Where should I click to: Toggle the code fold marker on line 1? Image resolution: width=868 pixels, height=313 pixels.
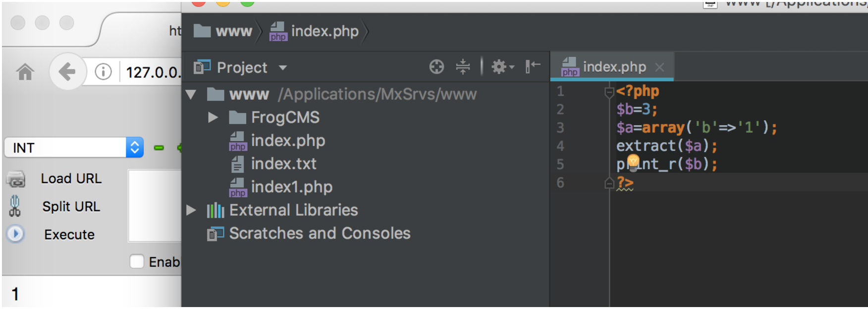click(608, 91)
